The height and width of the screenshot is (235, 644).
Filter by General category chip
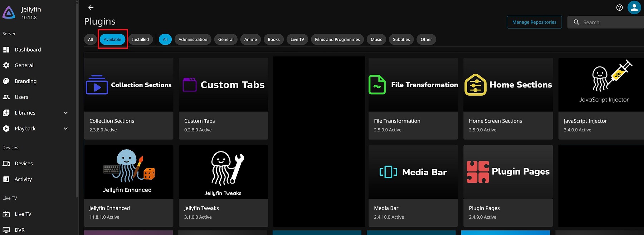(226, 39)
